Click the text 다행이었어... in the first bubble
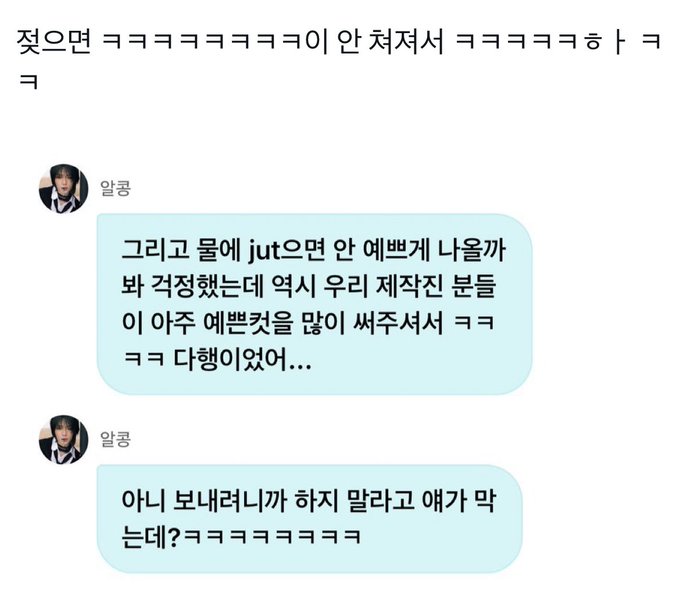 pyautogui.click(x=242, y=359)
